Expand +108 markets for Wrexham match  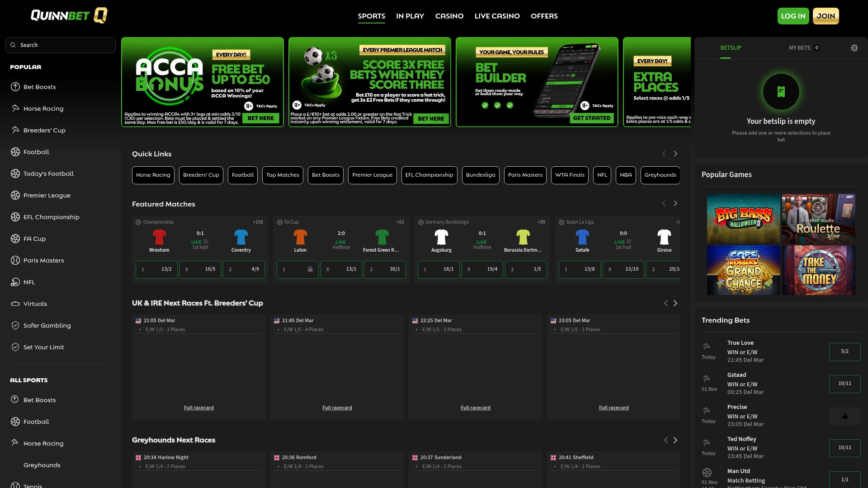point(258,222)
